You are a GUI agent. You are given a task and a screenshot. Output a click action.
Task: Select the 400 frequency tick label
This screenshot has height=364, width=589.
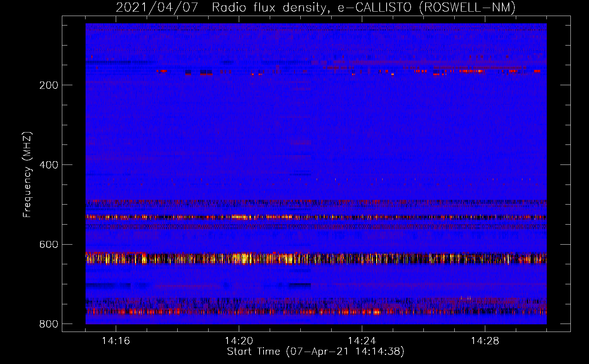click(x=49, y=165)
